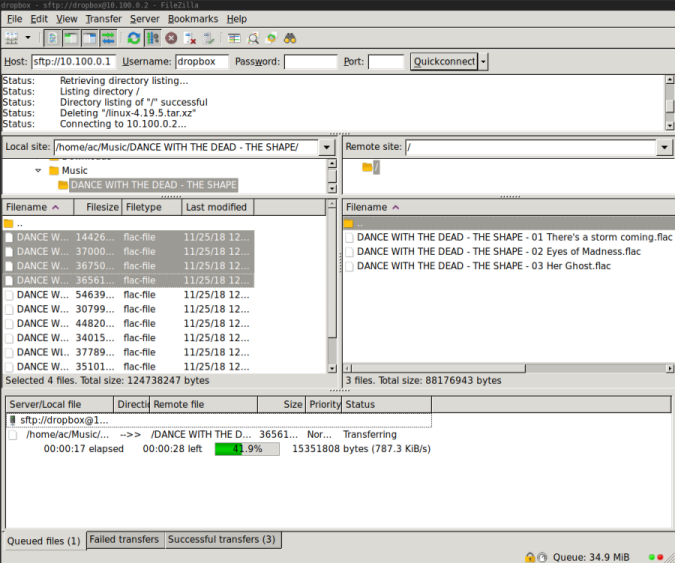Toggle synchronized browsing
This screenshot has height=563, width=675.
pos(272,38)
